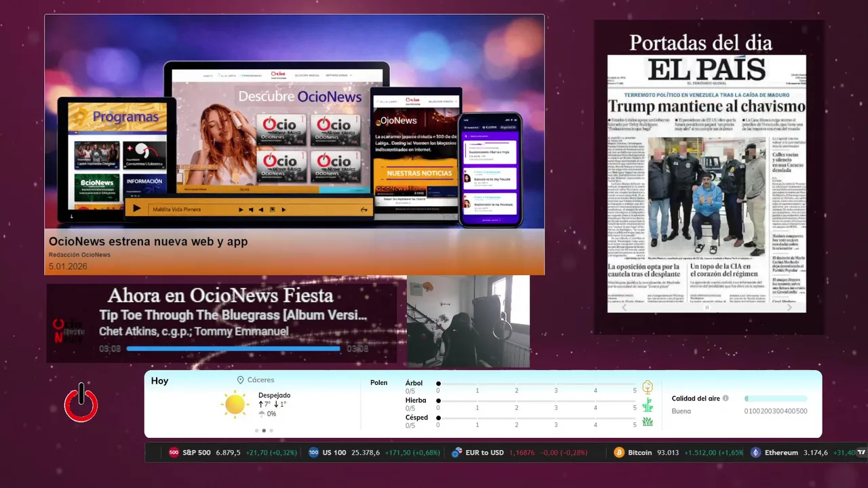The image size is (868, 488).
Task: Go to previous front page in Portadas slideshow
Action: [x=625, y=307]
